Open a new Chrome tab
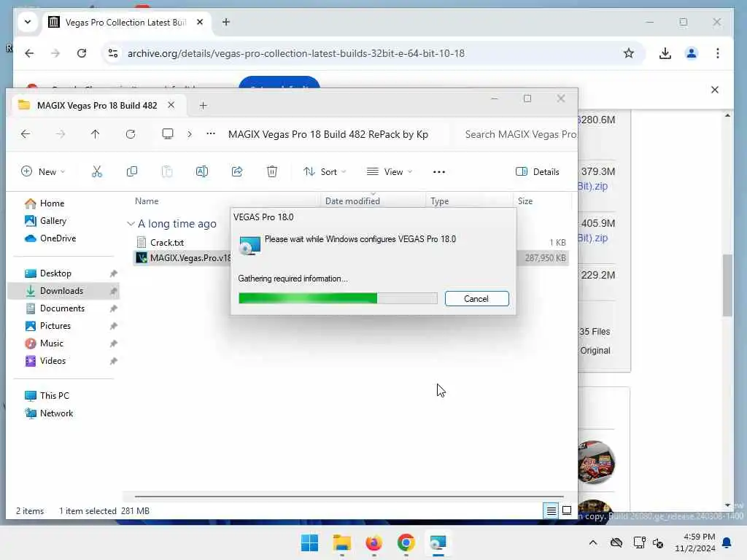This screenshot has height=560, width=747. [226, 23]
